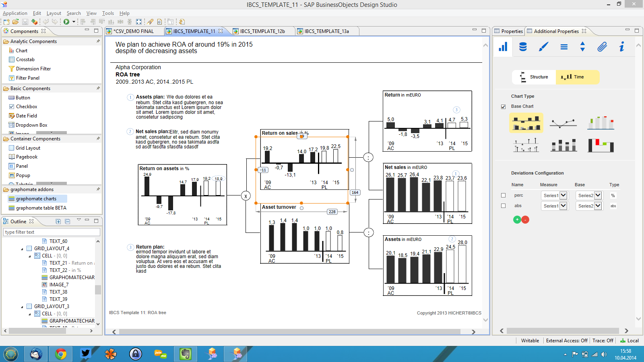Click the Type '%' cell for perc
This screenshot has height=362, width=644.
point(613,195)
